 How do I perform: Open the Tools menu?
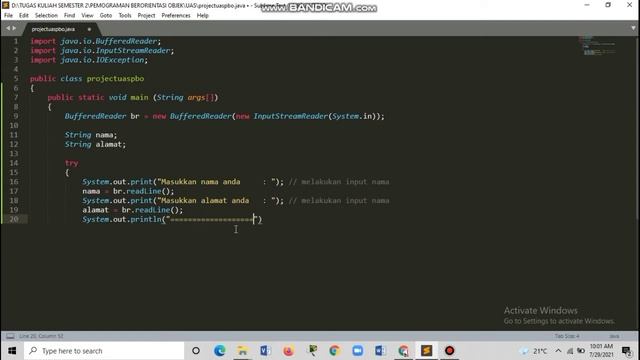125,16
